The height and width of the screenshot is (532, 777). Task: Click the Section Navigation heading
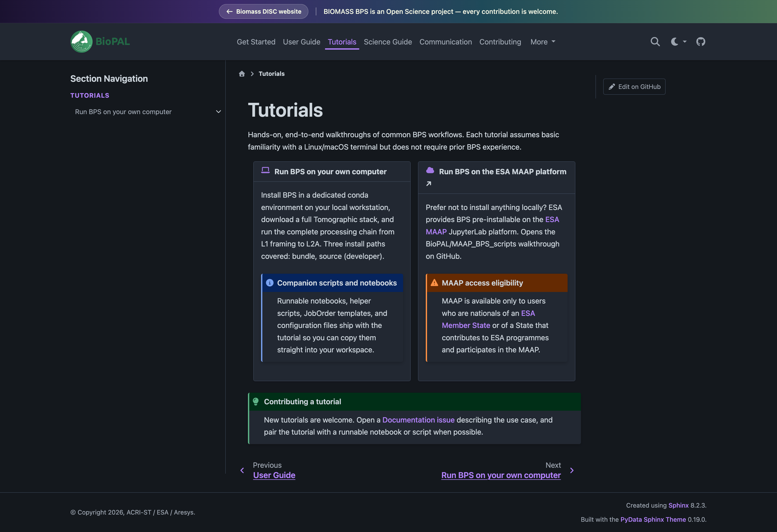tap(109, 79)
